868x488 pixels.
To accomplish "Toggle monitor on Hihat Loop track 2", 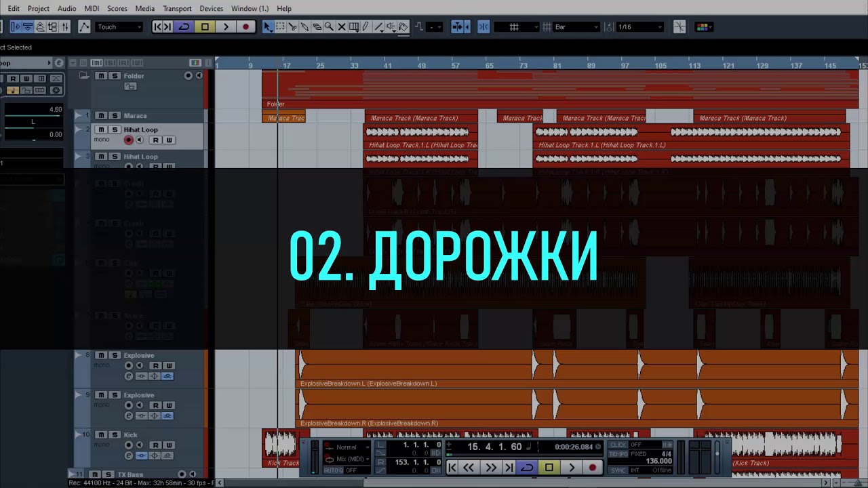I will (x=140, y=140).
